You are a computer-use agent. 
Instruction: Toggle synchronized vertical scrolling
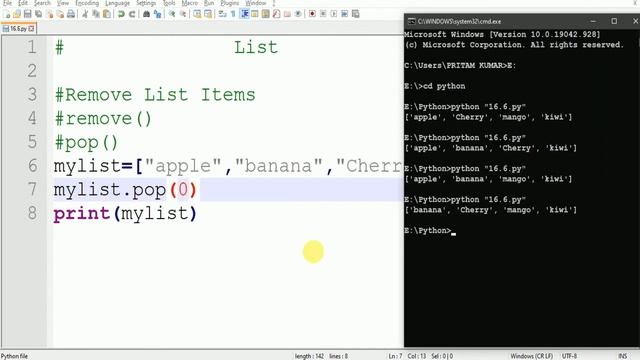click(x=197, y=14)
